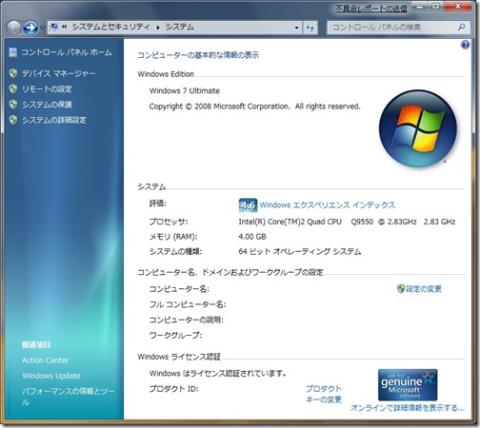Viewport: 480px width, 428px height.
Task: Click the Windows logo orb image
Action: (418, 128)
